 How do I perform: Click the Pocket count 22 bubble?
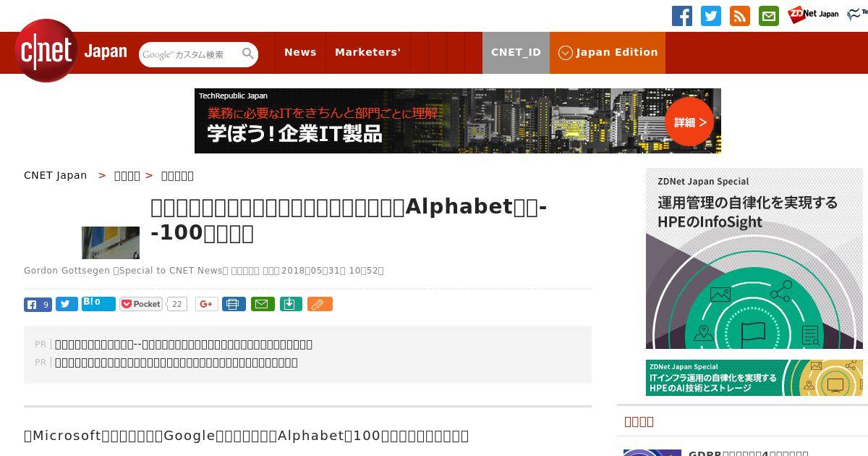(177, 304)
